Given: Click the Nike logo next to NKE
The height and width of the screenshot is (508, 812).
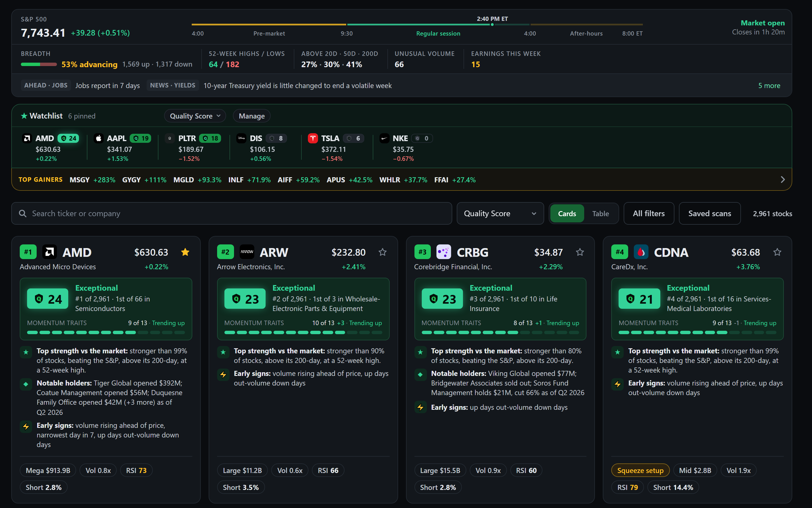Looking at the screenshot, I should tap(384, 138).
